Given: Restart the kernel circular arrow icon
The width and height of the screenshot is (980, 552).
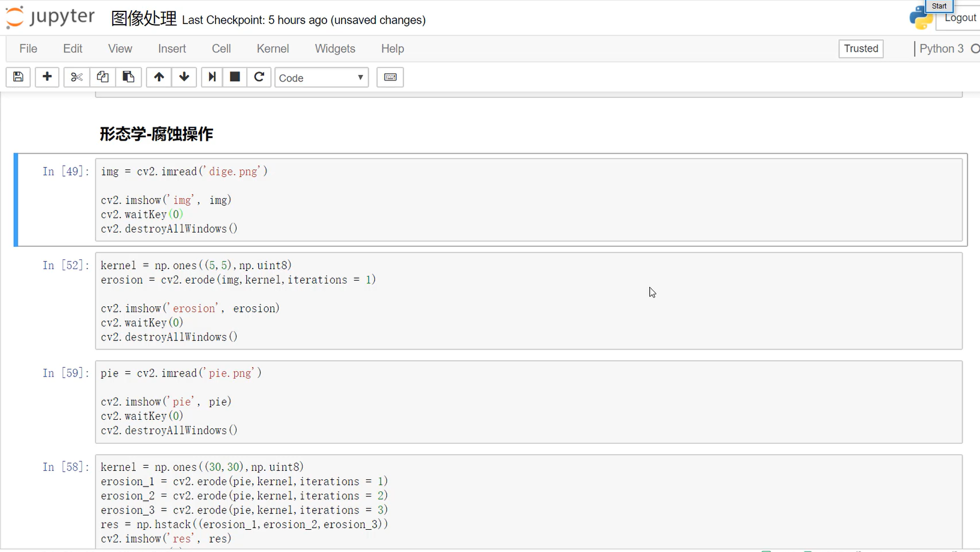Looking at the screenshot, I should coord(259,77).
